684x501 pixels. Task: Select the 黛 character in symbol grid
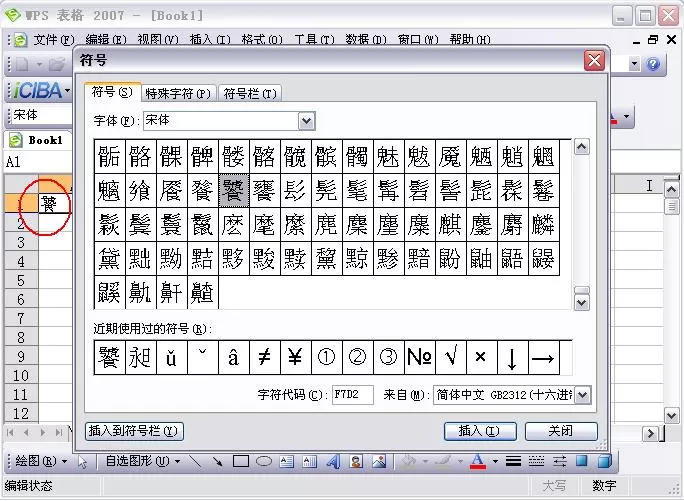pos(109,259)
